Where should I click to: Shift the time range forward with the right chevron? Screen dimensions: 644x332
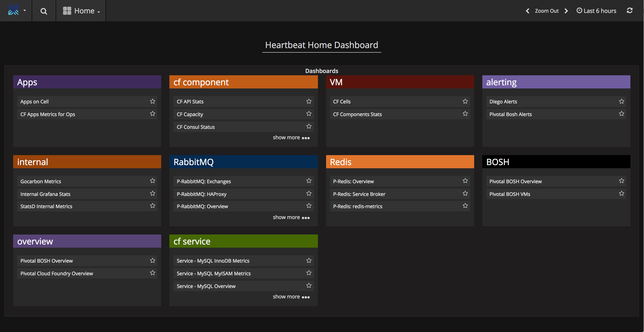[567, 11]
